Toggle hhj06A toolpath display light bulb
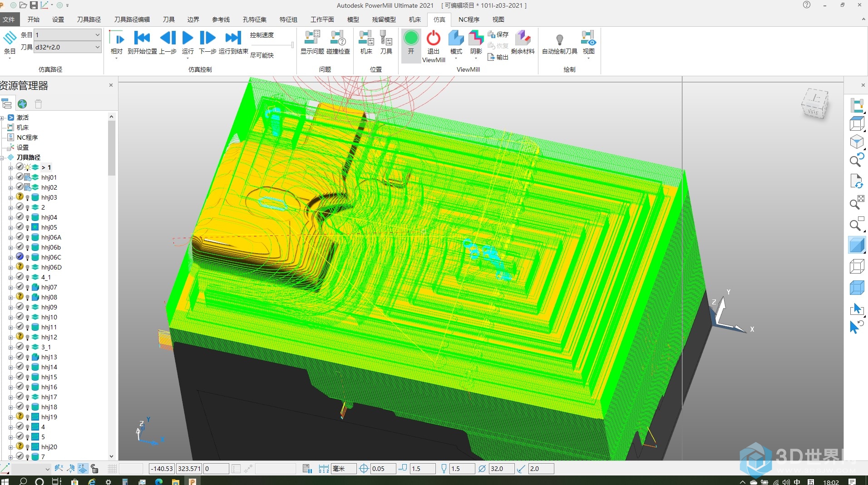This screenshot has height=485, width=868. (x=27, y=238)
